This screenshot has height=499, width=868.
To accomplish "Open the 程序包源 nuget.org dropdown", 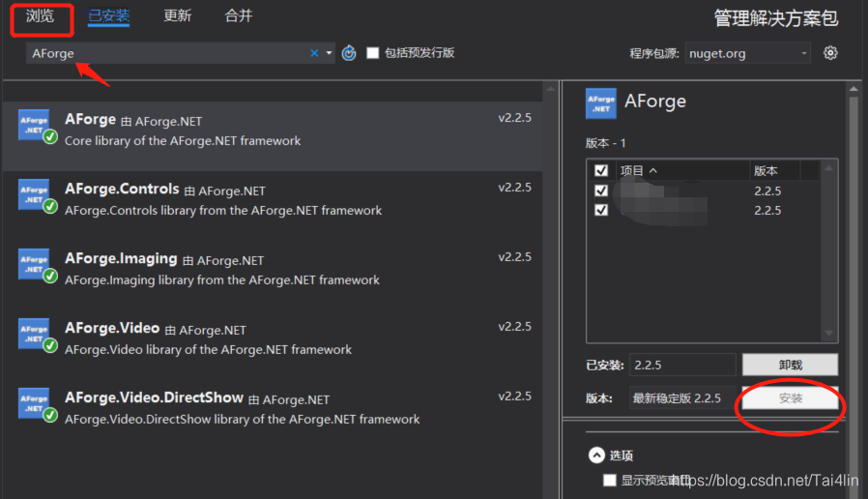I will (x=747, y=53).
